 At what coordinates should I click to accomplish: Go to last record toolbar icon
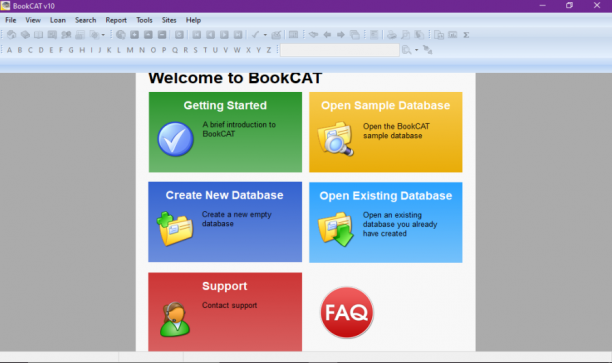point(238,35)
